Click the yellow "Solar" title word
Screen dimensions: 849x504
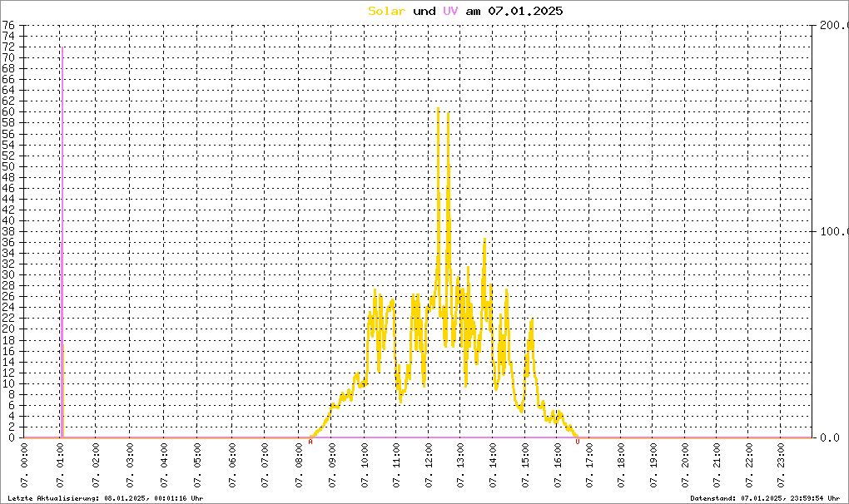pyautogui.click(x=386, y=11)
